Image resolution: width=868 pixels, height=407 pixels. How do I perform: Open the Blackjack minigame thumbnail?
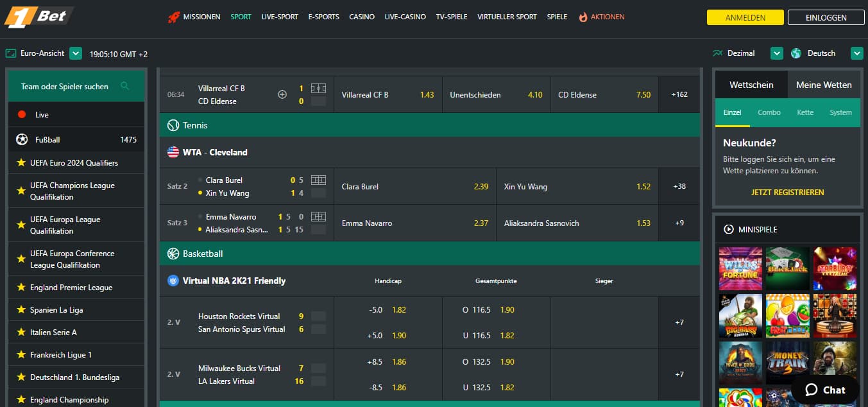(788, 268)
